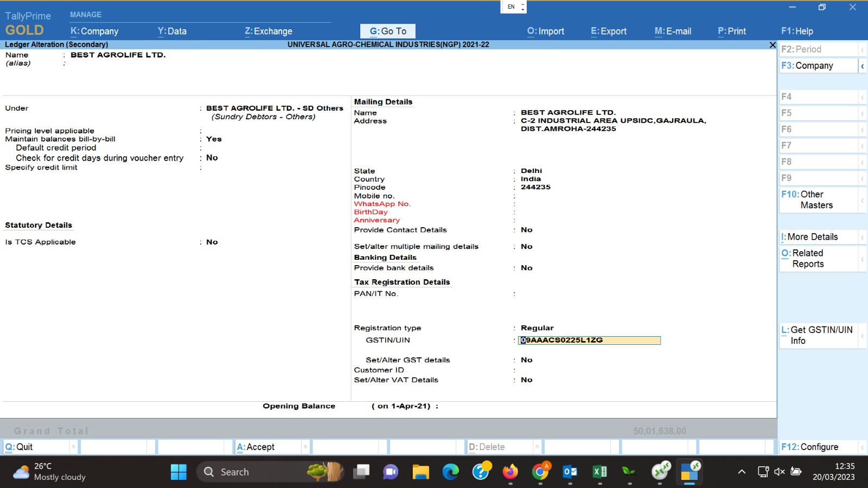
Task: Open Microsoft Edge from the taskbar
Action: [450, 472]
